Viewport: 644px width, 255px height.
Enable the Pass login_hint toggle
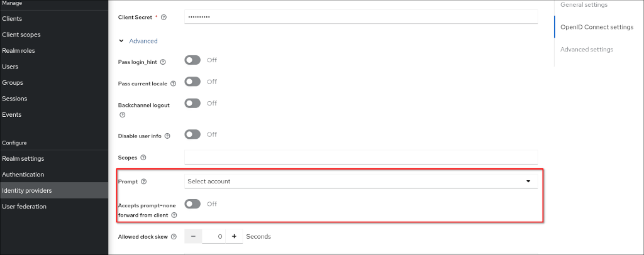[192, 60]
